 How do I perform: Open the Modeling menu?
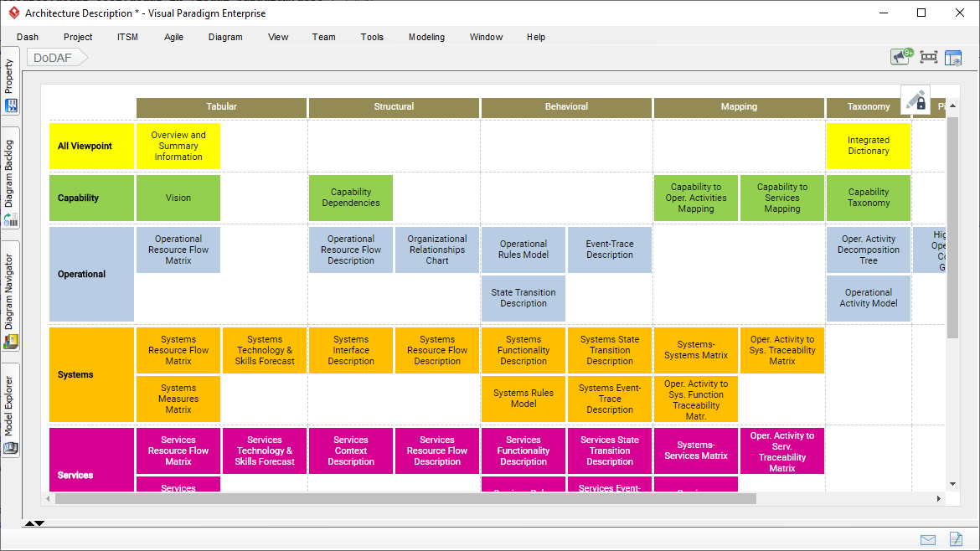point(426,37)
